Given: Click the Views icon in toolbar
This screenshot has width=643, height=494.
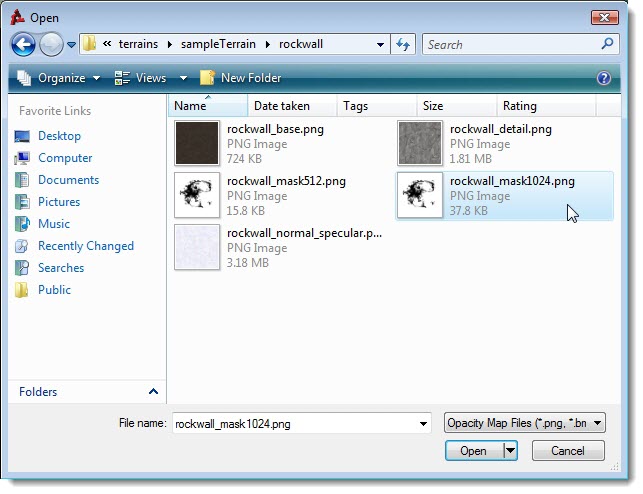Looking at the screenshot, I should click(122, 78).
